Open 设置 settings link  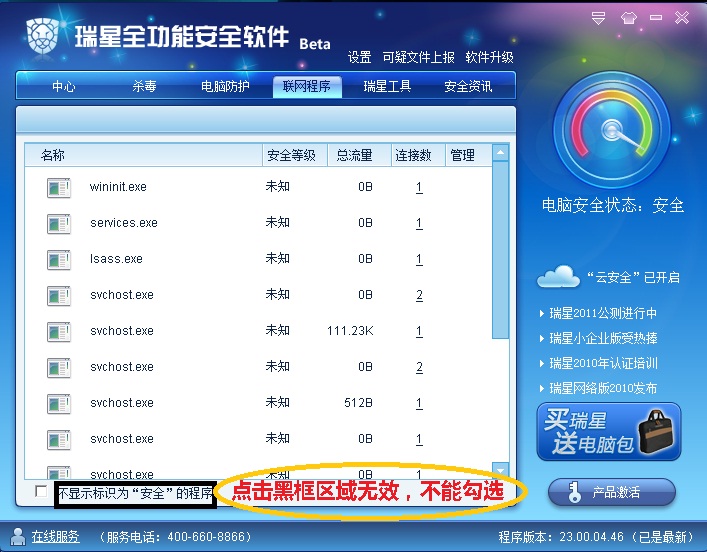click(x=359, y=57)
